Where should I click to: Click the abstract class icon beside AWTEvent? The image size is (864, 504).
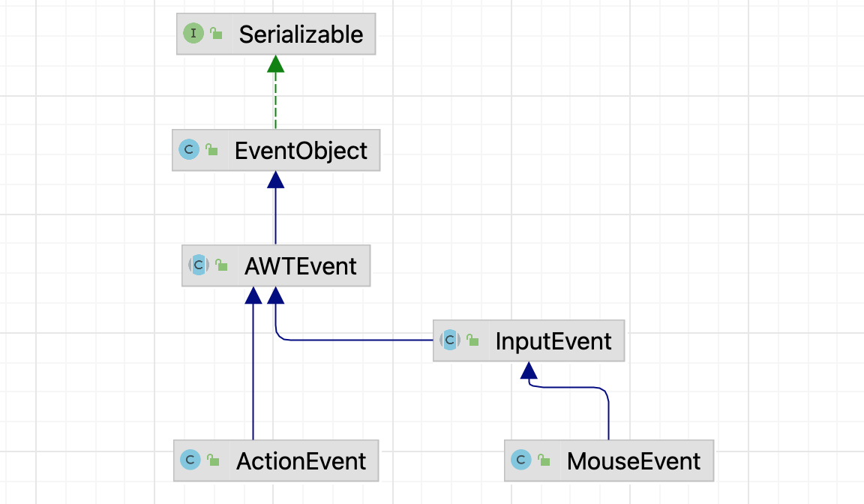pyautogui.click(x=199, y=265)
